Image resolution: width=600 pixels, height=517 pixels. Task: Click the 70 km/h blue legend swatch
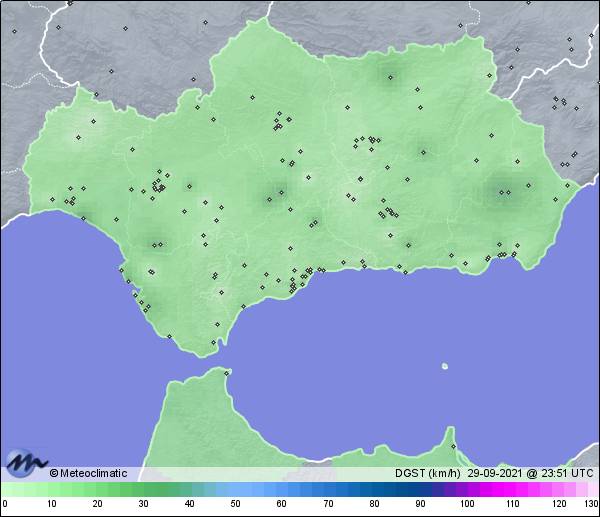pos(327,490)
